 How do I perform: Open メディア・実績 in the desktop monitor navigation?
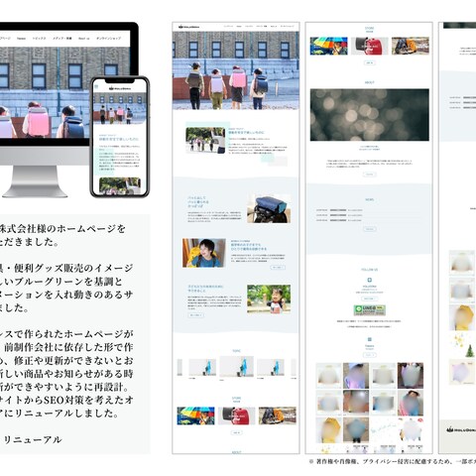62,39
